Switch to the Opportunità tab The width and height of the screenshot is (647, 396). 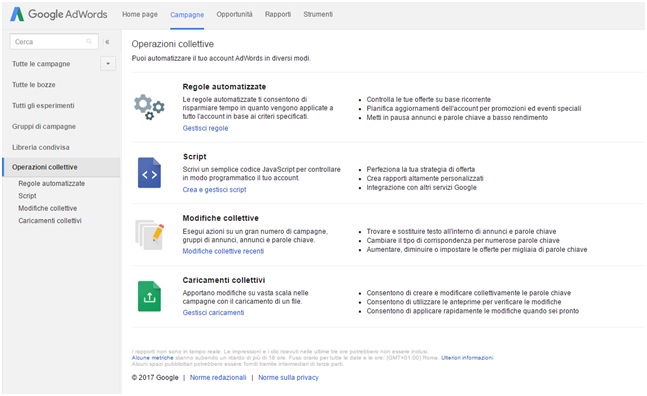tap(234, 14)
